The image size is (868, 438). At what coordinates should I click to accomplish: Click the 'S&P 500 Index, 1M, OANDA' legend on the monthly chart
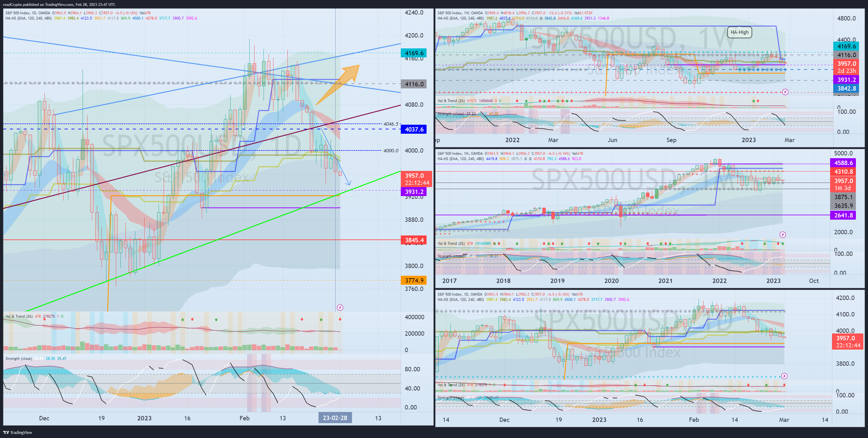click(459, 154)
